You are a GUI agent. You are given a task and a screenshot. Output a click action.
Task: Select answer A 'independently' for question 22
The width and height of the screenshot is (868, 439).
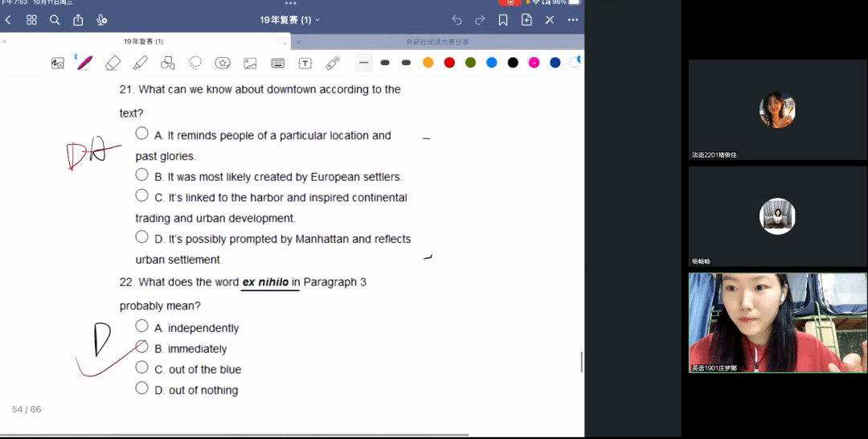pyautogui.click(x=142, y=326)
